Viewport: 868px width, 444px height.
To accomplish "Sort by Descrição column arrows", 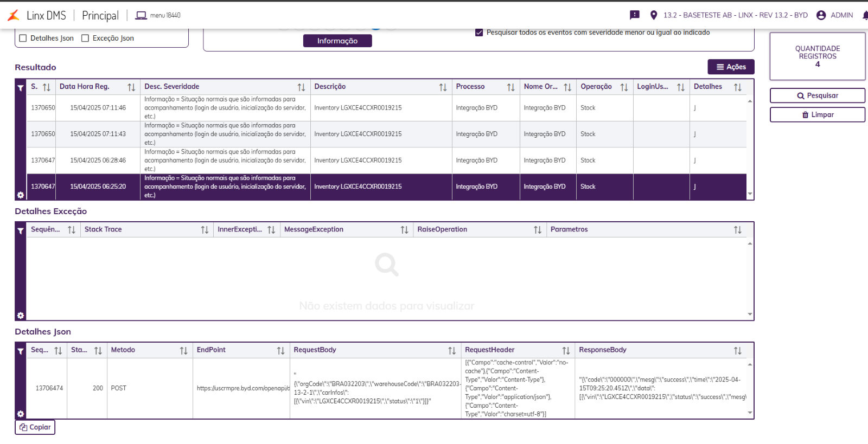I will [443, 87].
